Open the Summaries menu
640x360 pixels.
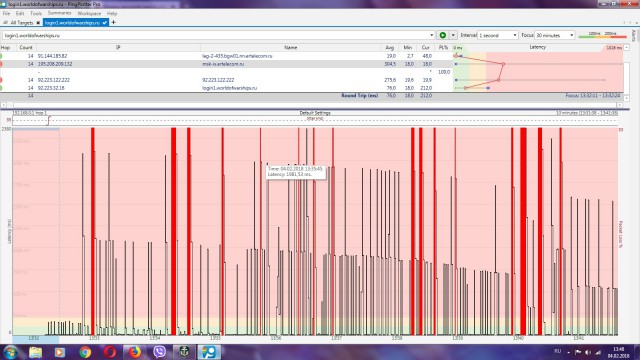point(59,13)
